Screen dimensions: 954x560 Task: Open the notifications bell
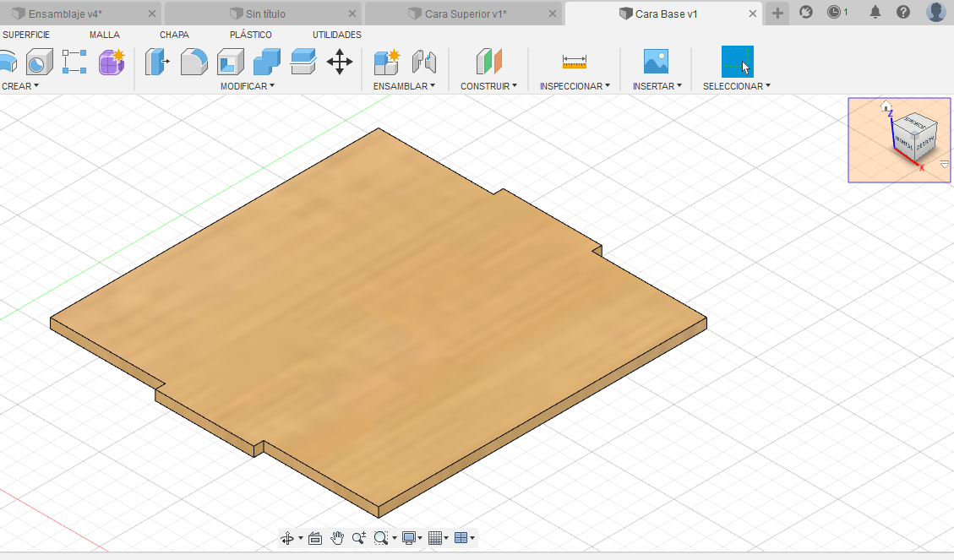click(875, 12)
